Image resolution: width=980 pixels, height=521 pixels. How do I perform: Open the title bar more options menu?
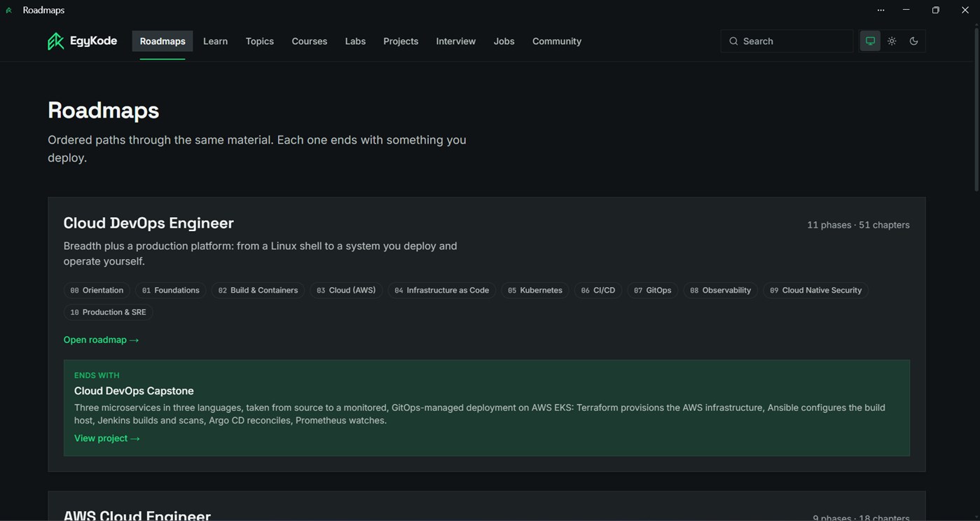click(881, 10)
